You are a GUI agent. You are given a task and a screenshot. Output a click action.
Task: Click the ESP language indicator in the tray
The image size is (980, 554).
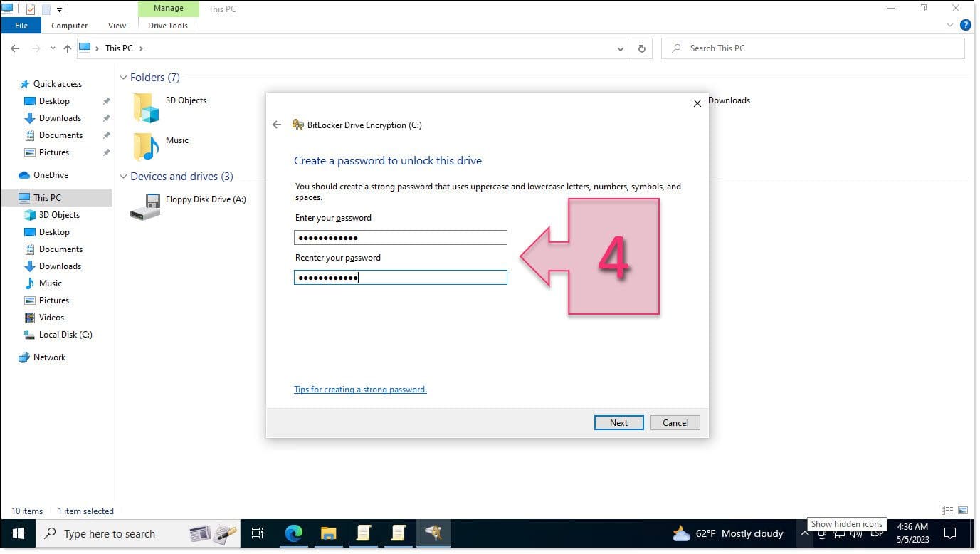(x=877, y=533)
